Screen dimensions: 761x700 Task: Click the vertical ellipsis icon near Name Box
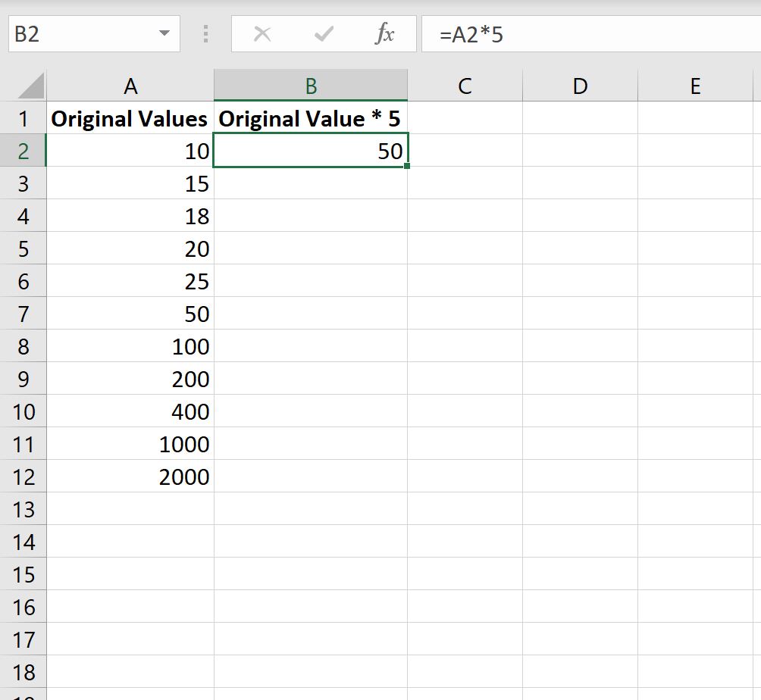[206, 33]
